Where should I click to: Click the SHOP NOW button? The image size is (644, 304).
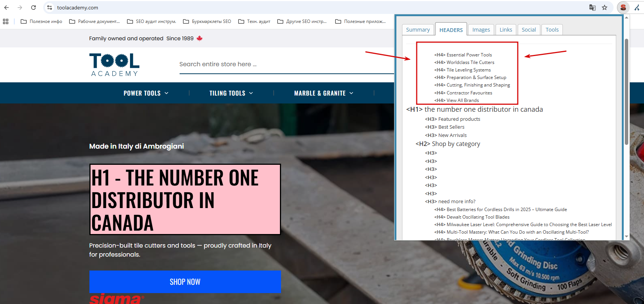[x=185, y=282]
